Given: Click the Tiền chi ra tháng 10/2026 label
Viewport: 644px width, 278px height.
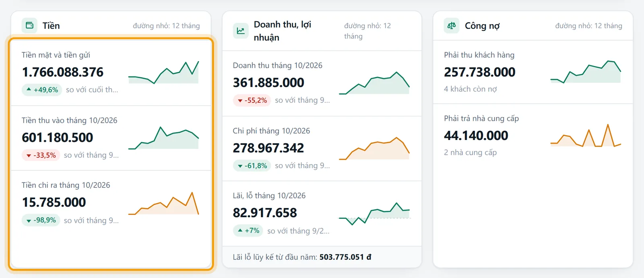Looking at the screenshot, I should click(66, 185).
